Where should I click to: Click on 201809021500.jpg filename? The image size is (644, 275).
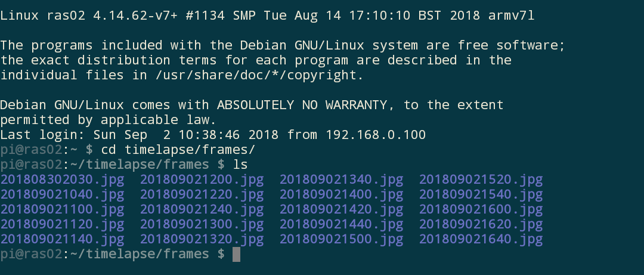(x=342, y=239)
